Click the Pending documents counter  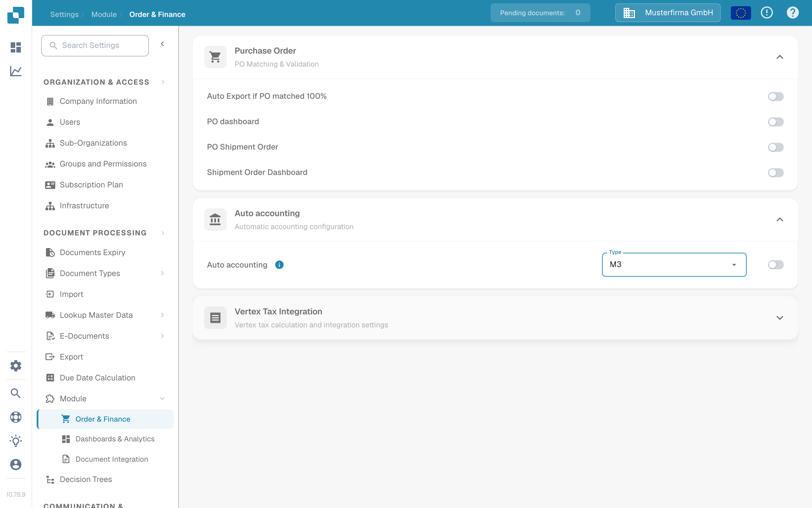pos(540,13)
